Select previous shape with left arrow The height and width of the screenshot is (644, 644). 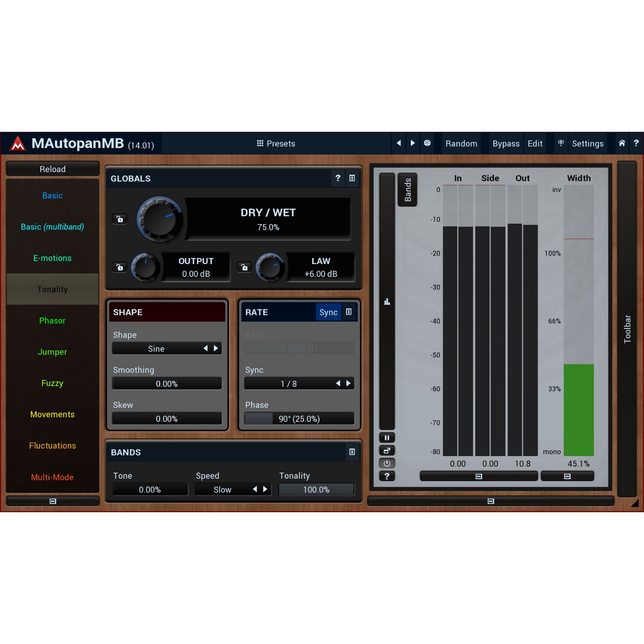[x=205, y=348]
